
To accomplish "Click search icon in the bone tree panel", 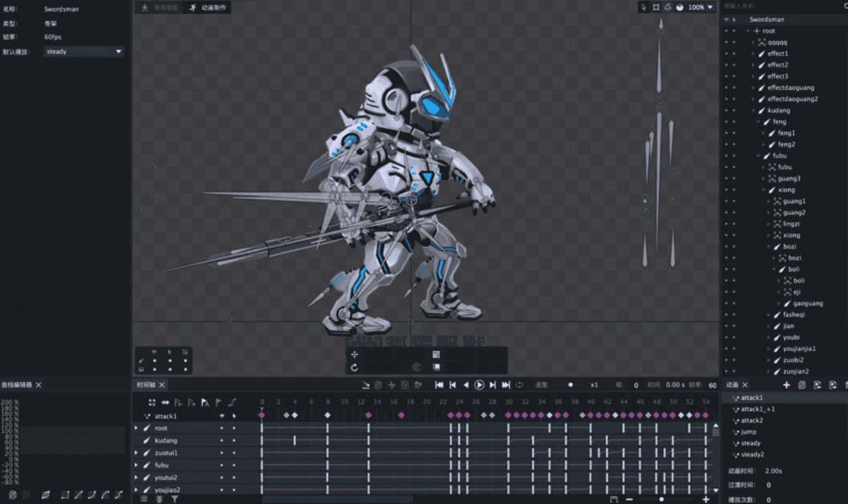I will 845,6.
